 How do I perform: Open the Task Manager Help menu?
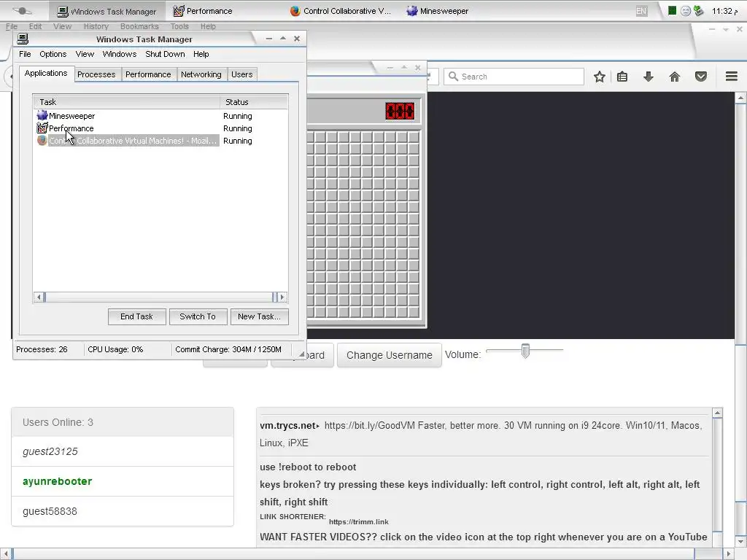click(201, 54)
